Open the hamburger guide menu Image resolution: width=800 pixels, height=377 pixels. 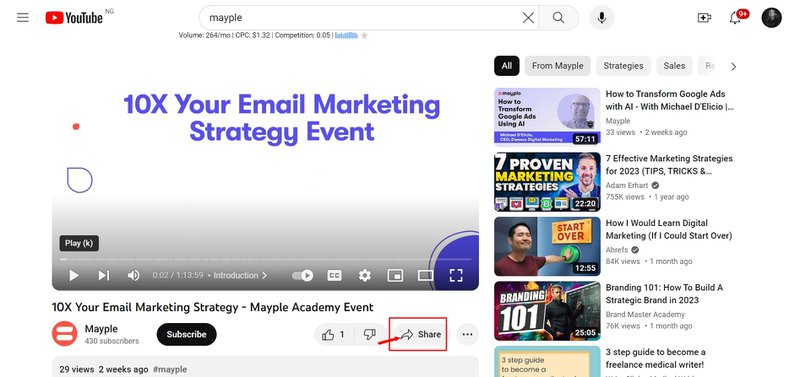[x=22, y=18]
